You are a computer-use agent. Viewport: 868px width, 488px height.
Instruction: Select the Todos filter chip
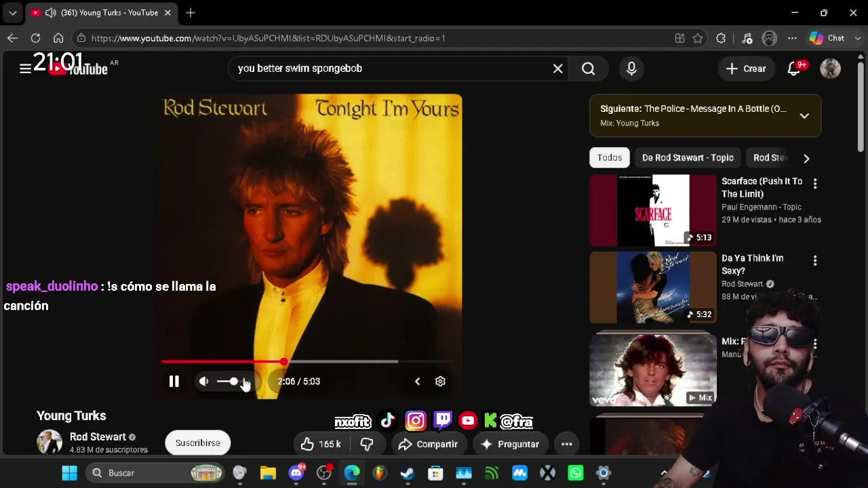[610, 158]
